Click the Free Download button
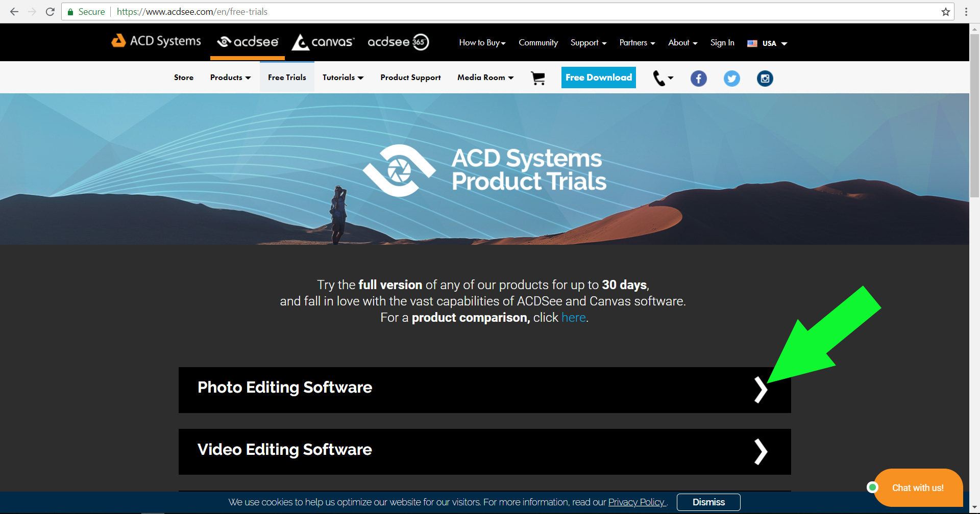The width and height of the screenshot is (980, 514). [x=599, y=78]
